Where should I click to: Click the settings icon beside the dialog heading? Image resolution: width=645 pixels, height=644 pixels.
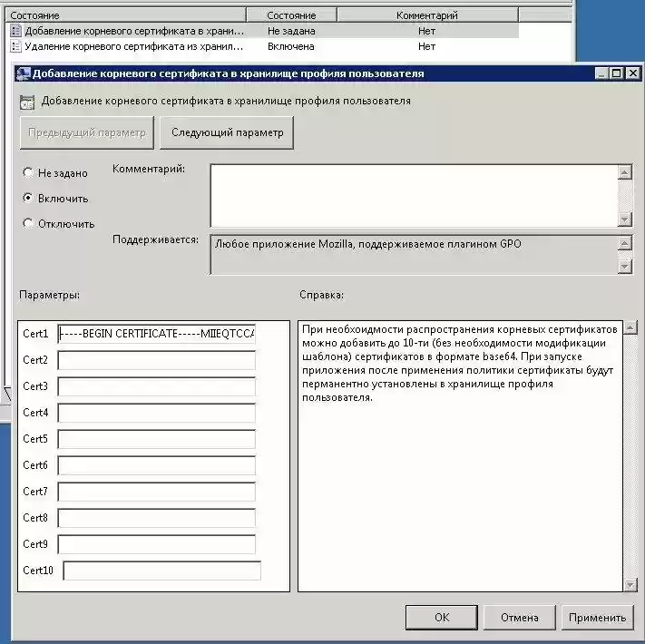[27, 102]
